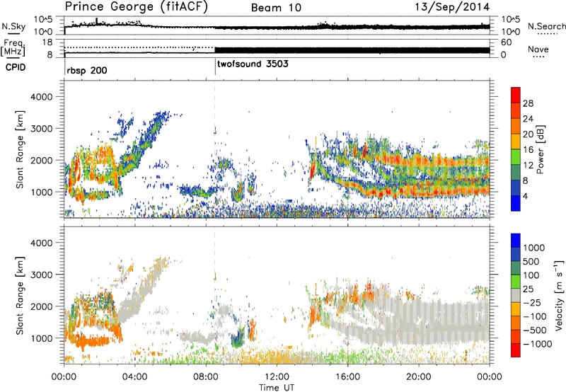Viewport: 566px width, 392px height.
Task: Click the 'rbsp 200' CPID marker
Action: point(87,70)
